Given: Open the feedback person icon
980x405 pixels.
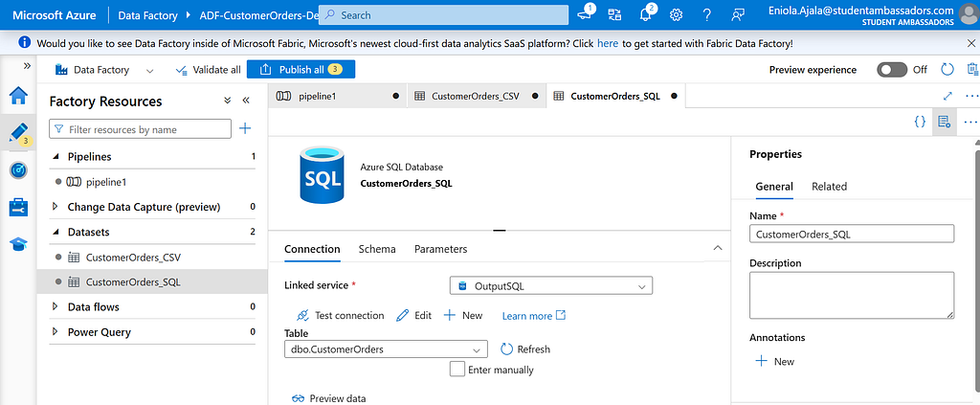Looking at the screenshot, I should 738,15.
